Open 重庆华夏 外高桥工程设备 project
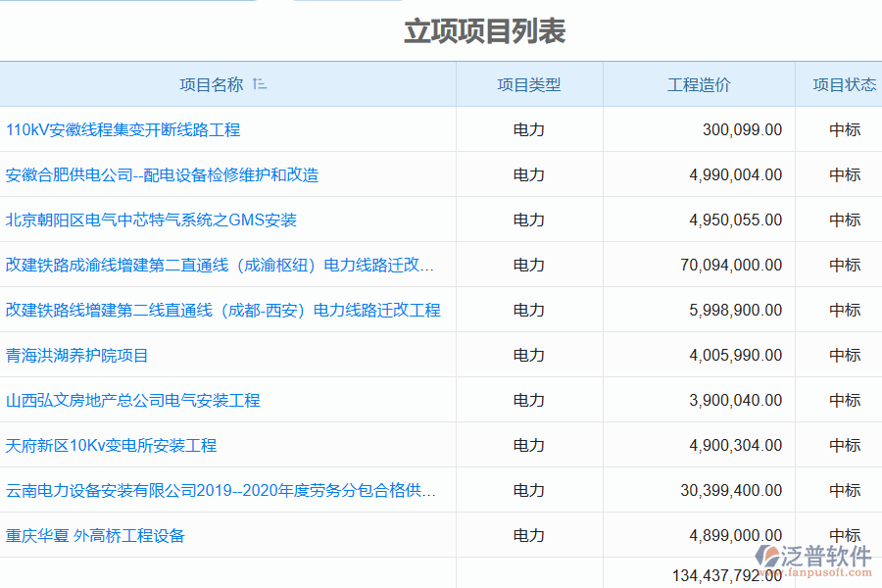The width and height of the screenshot is (882, 588). tap(93, 535)
